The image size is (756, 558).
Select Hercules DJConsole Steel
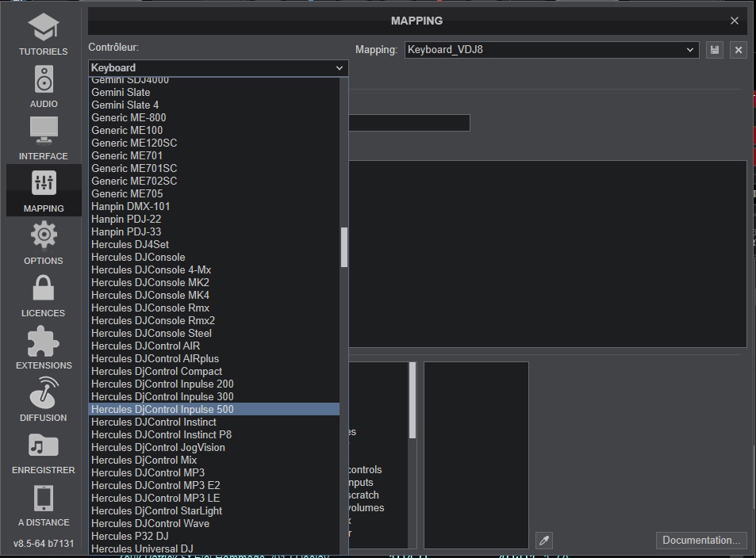pyautogui.click(x=214, y=333)
